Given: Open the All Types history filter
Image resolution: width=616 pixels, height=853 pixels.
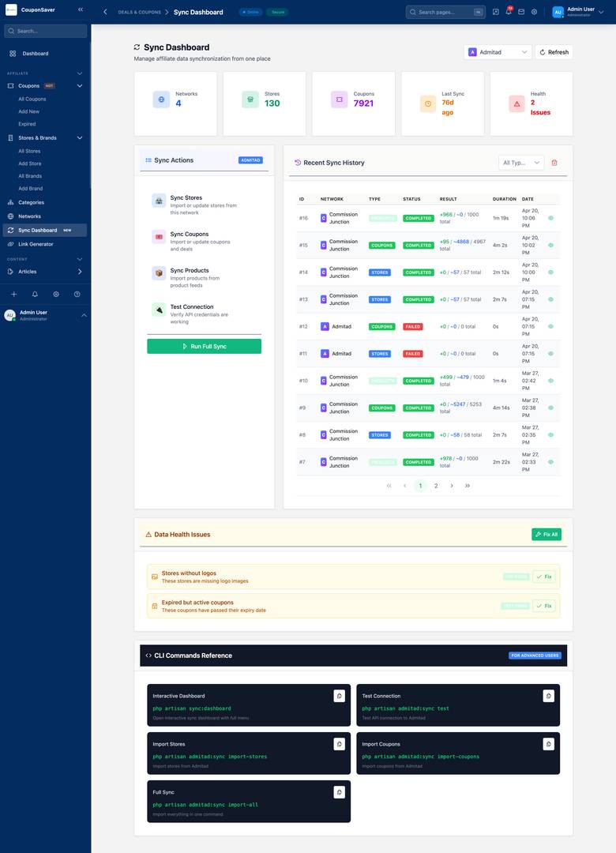Looking at the screenshot, I should (x=521, y=163).
